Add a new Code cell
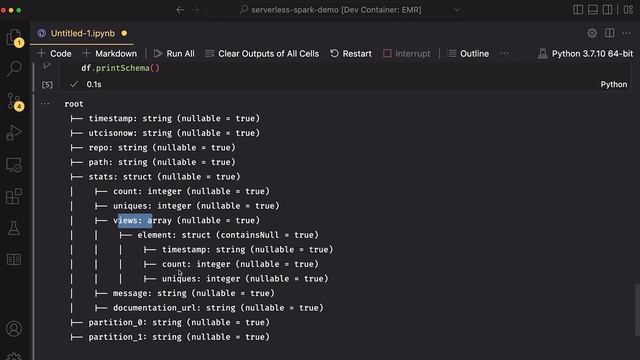The height and width of the screenshot is (360, 640). click(54, 53)
